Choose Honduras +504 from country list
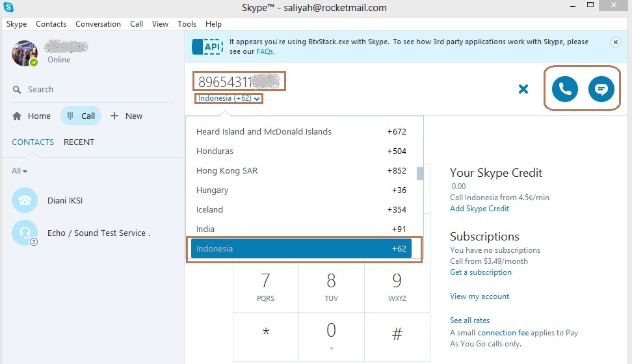Image resolution: width=632 pixels, height=364 pixels. coord(301,151)
